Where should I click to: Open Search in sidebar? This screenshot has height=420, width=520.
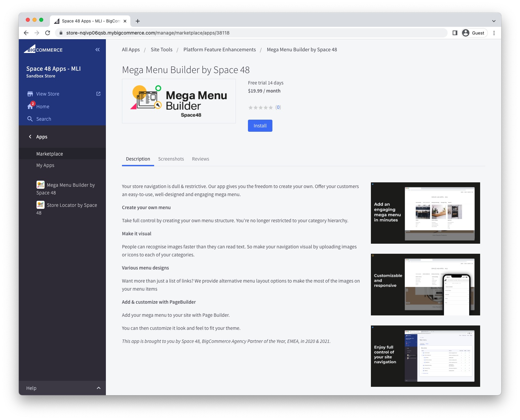(x=44, y=119)
